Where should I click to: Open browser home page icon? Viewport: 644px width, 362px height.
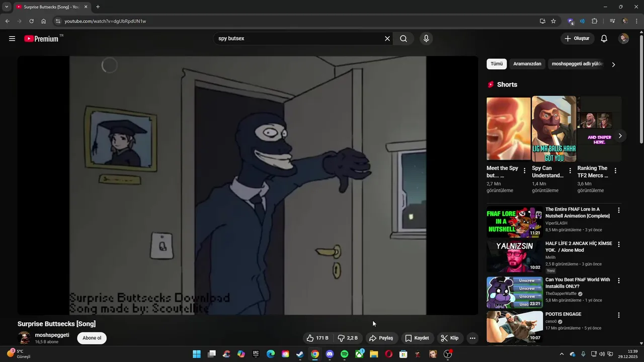pyautogui.click(x=44, y=21)
